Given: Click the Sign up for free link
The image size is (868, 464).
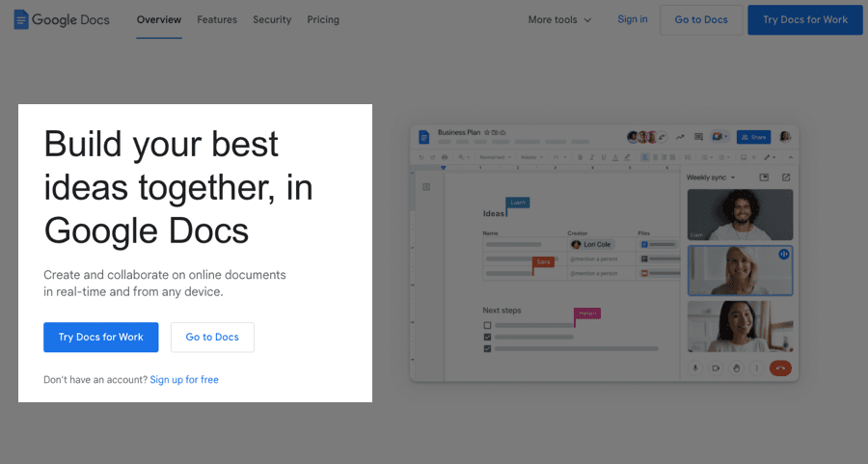Looking at the screenshot, I should [x=184, y=380].
